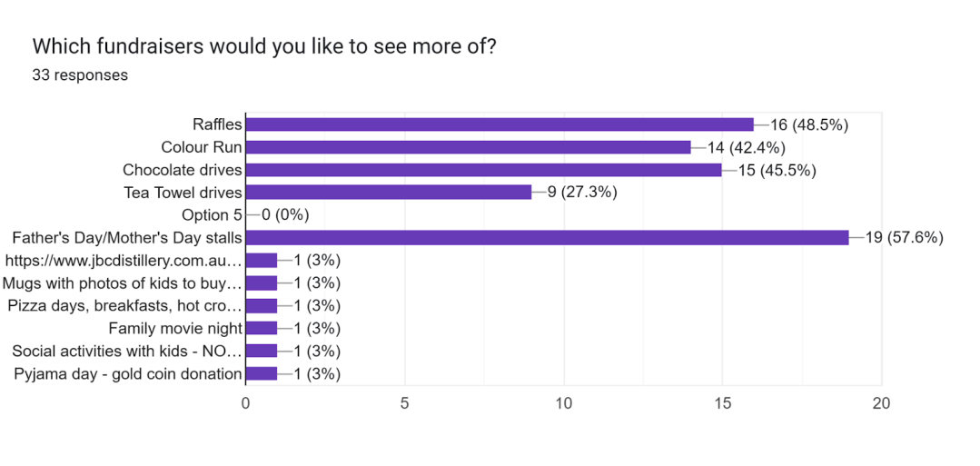
Task: Click the chart title about fundraisers
Action: click(264, 46)
